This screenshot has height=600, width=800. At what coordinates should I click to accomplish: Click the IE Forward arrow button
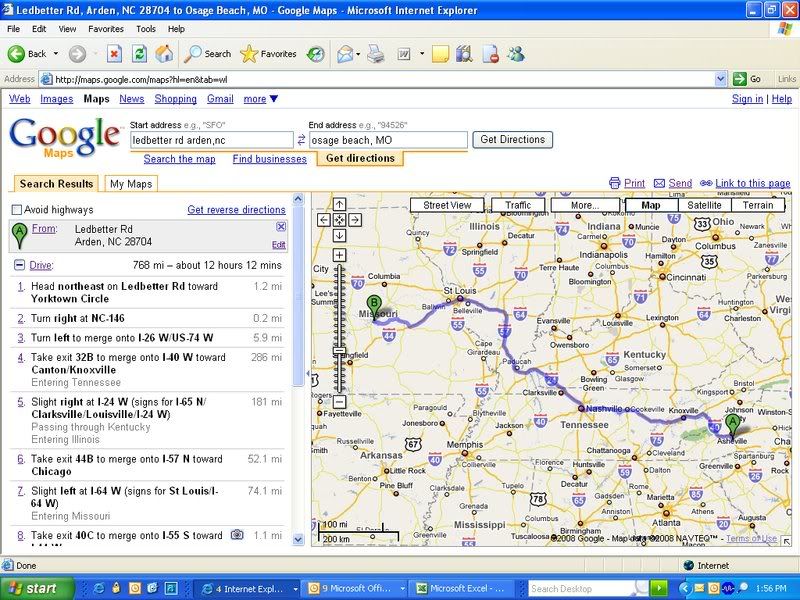(x=77, y=54)
